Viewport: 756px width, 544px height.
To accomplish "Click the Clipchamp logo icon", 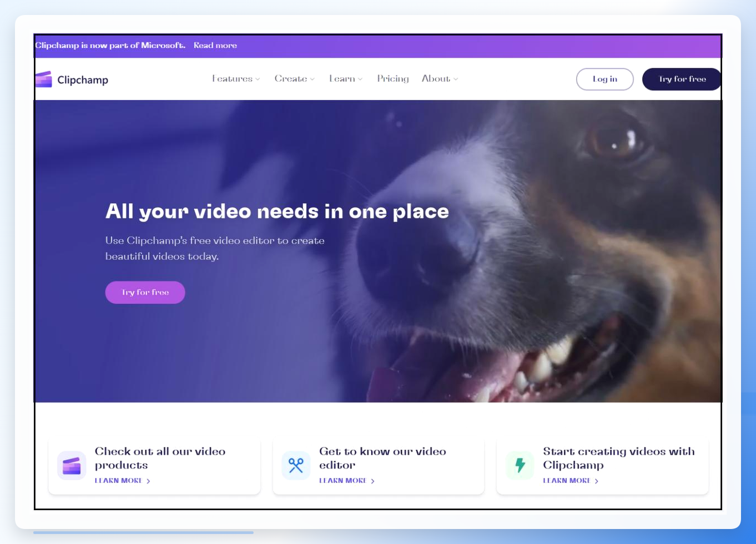I will (44, 79).
